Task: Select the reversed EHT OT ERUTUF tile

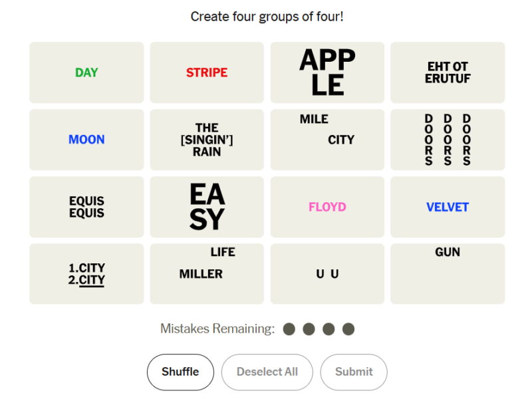Action: point(448,72)
